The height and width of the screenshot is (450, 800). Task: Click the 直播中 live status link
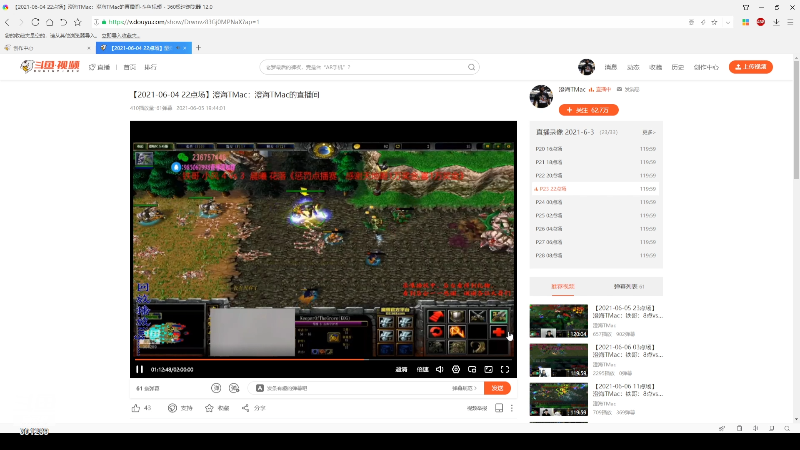click(600, 89)
